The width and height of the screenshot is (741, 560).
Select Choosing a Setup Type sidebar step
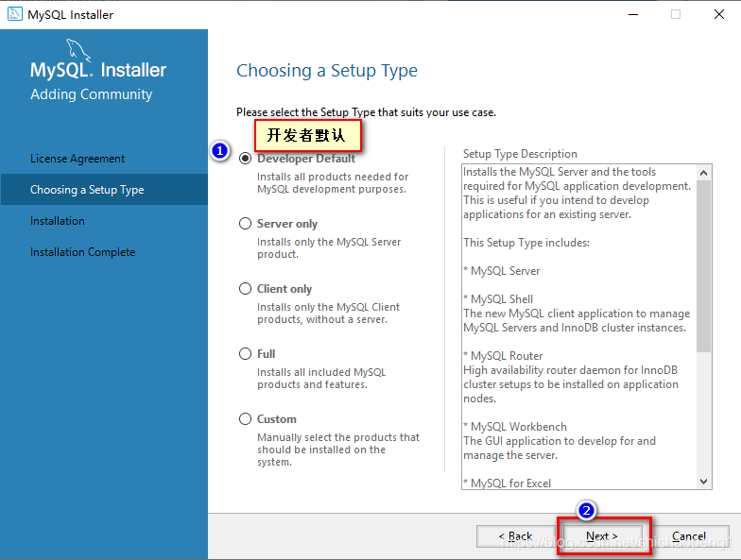tap(104, 189)
